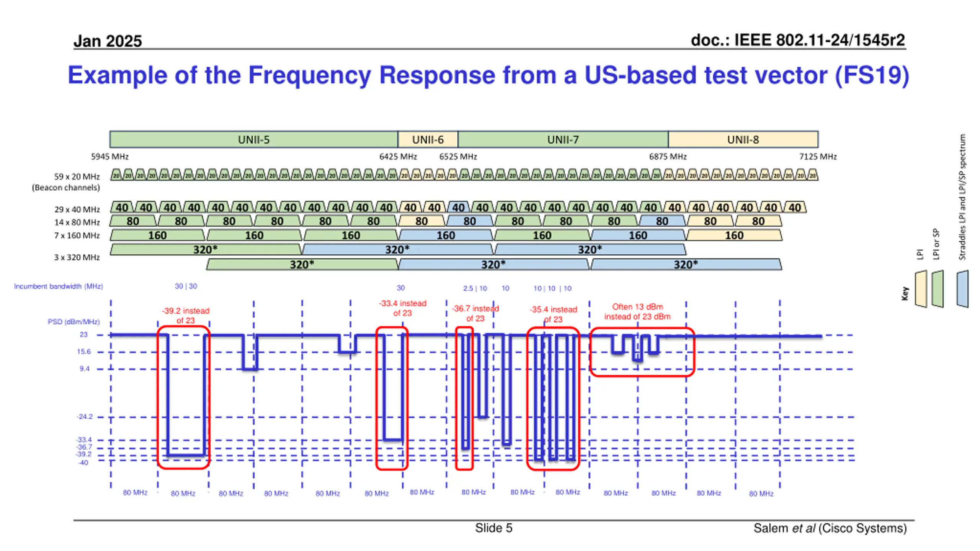Click the yellow 160 MHz channel block
The image size is (980, 551).
point(734,235)
